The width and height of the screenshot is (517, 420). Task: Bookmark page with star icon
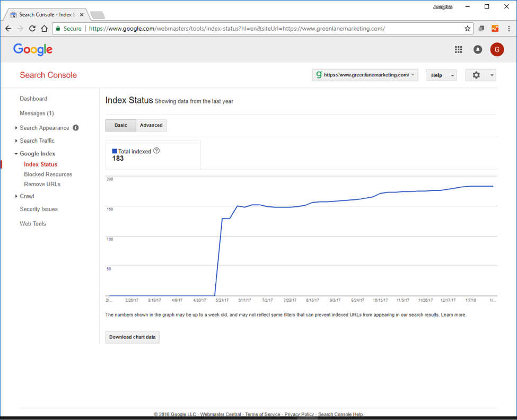coord(467,29)
